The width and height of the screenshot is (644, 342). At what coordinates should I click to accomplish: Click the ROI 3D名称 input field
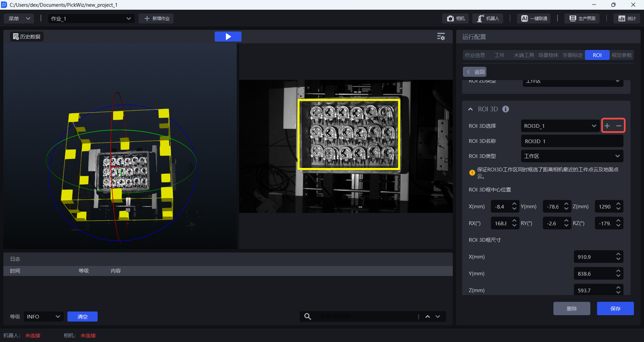(573, 141)
